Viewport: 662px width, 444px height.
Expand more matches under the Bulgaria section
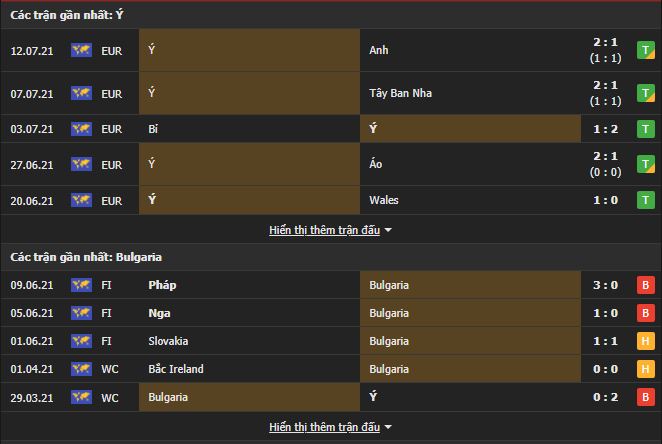(x=324, y=427)
